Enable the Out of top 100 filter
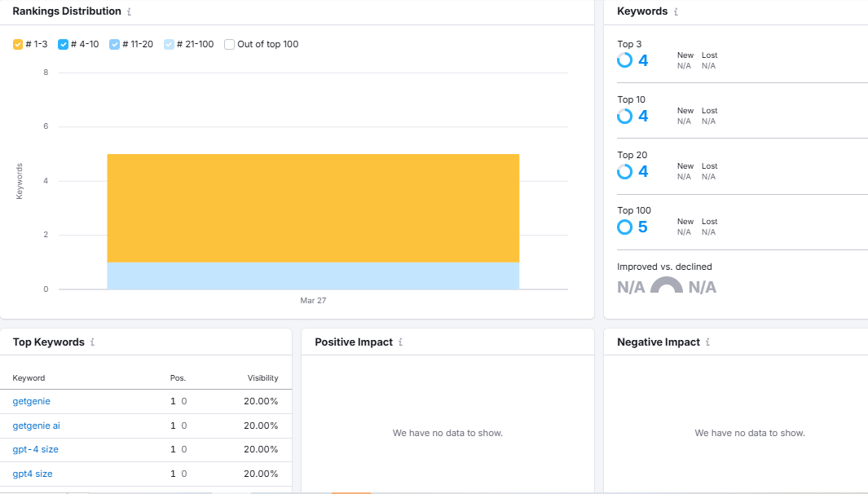The height and width of the screenshot is (494, 868). pos(229,43)
